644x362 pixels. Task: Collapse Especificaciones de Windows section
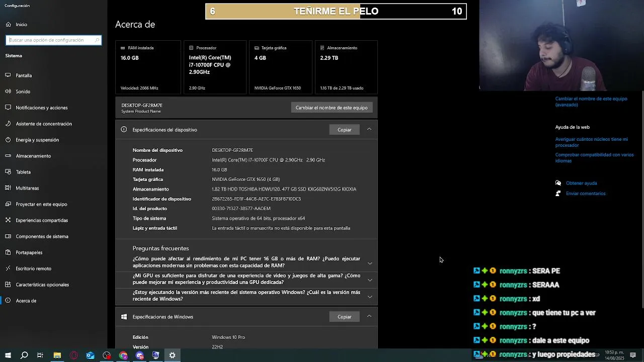369,316
